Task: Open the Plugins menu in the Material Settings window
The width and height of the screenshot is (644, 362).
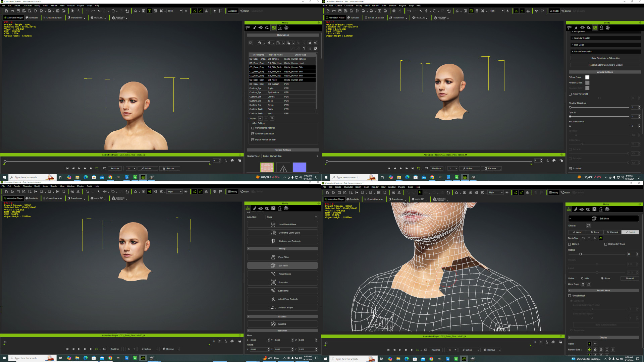Action: click(x=402, y=6)
